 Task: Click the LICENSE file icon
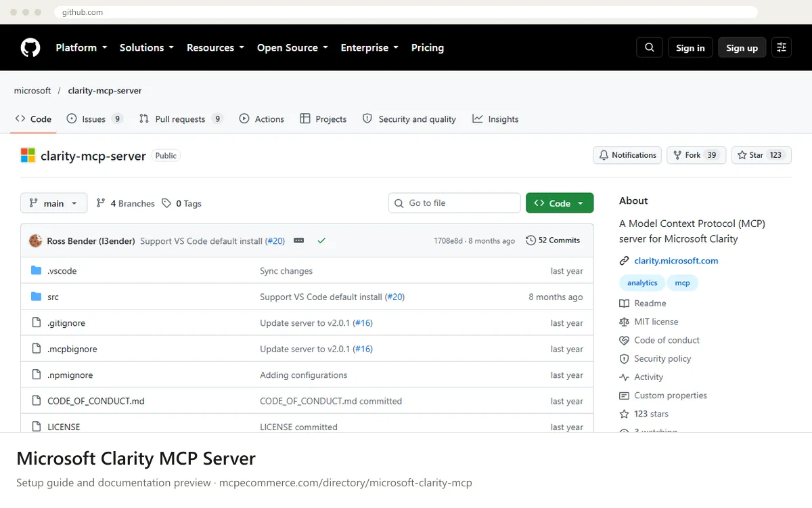tap(37, 427)
